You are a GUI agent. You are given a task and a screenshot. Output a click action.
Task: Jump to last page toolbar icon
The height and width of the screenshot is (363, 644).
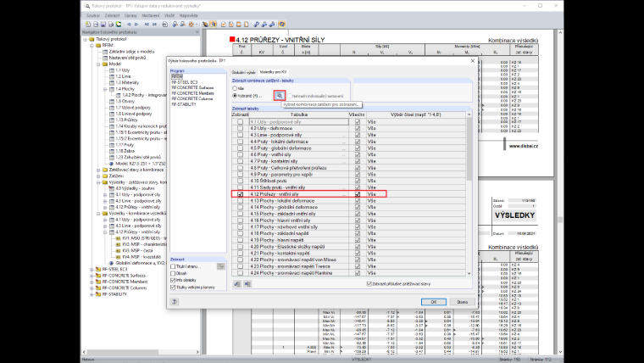tap(154, 25)
